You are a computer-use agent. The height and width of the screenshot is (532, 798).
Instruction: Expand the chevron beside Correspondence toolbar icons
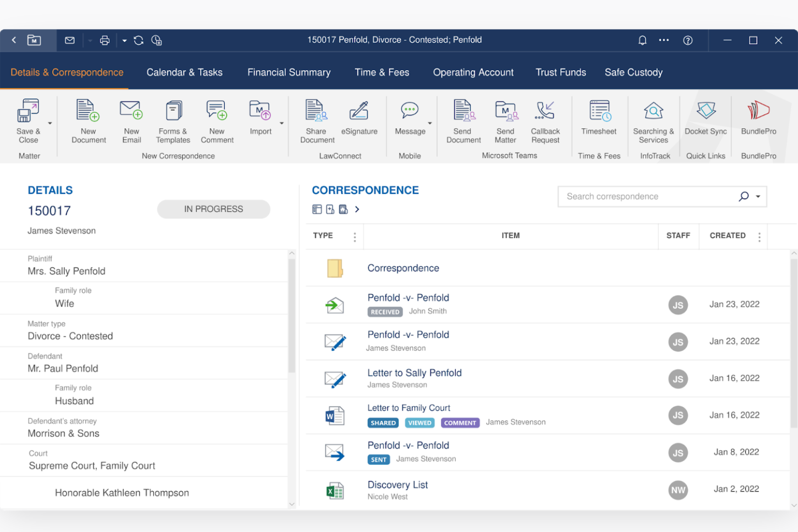(x=357, y=209)
